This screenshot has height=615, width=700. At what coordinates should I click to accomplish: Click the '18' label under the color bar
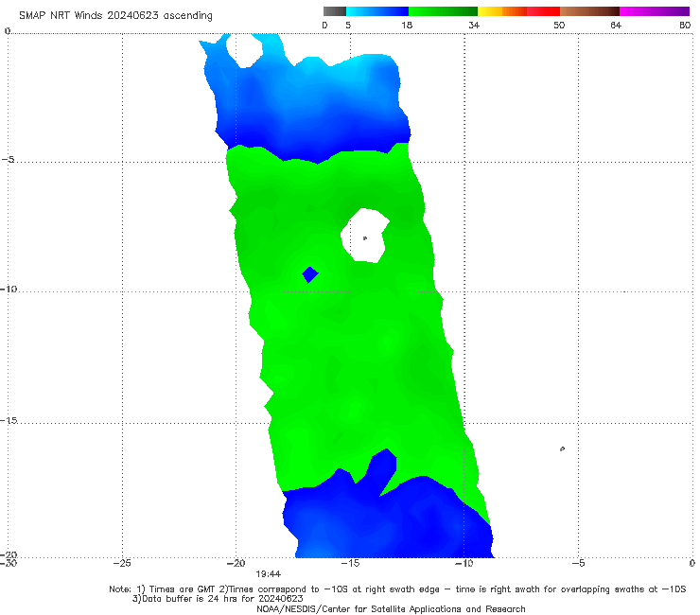pos(407,25)
